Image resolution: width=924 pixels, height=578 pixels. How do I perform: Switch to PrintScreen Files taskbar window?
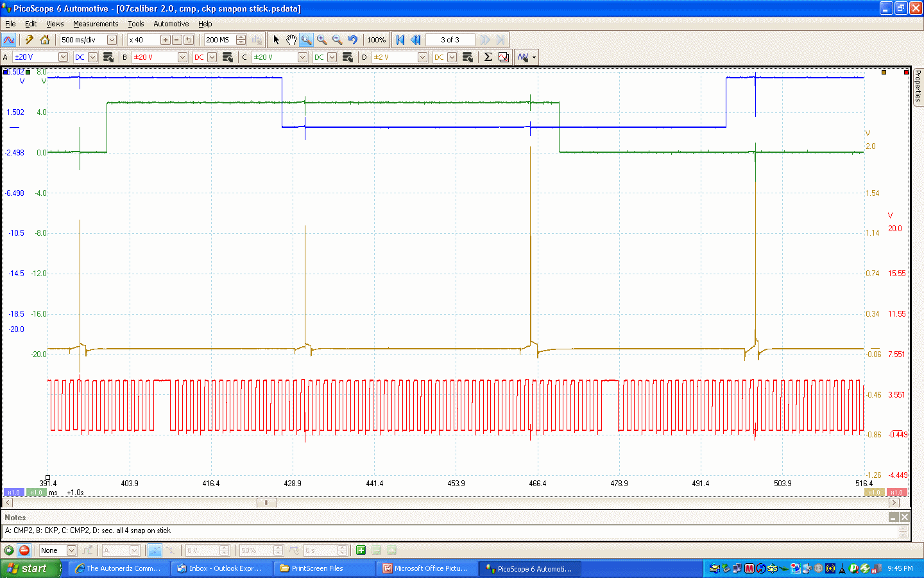(323, 568)
